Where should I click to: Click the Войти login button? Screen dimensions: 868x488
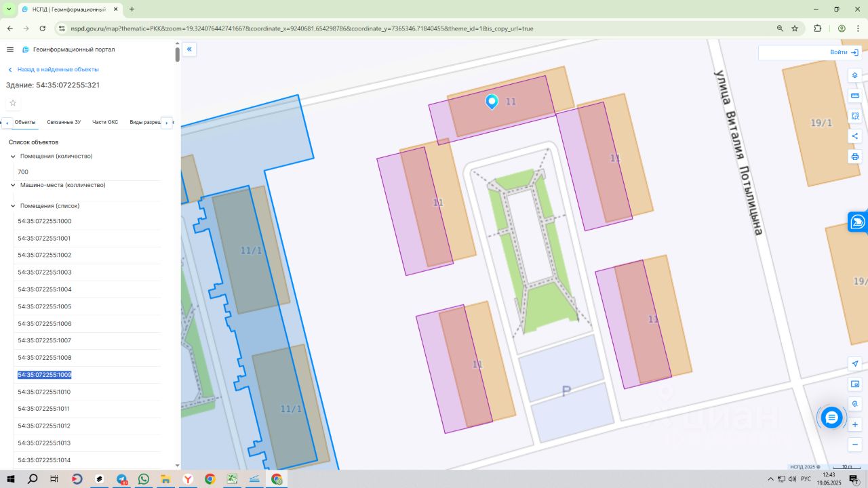point(844,52)
